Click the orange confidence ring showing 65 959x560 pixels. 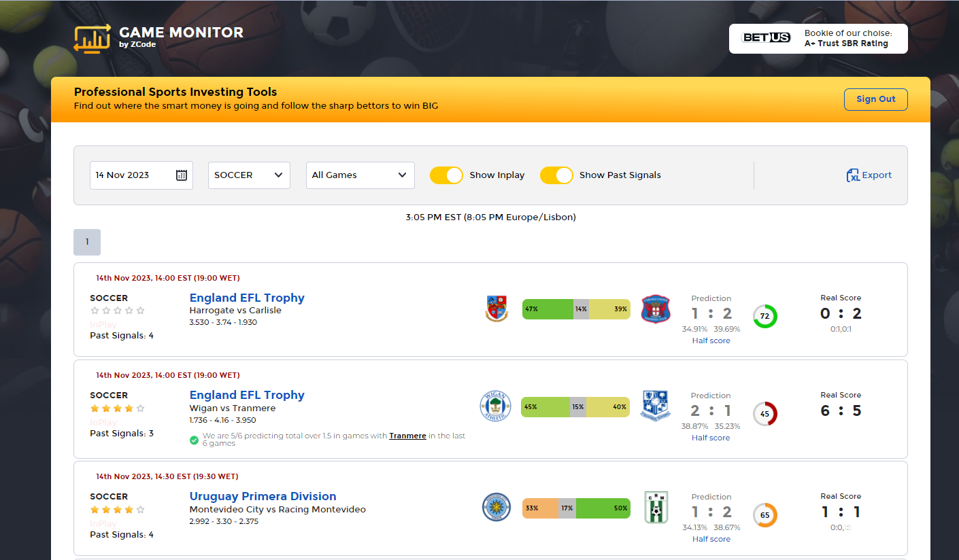[764, 515]
